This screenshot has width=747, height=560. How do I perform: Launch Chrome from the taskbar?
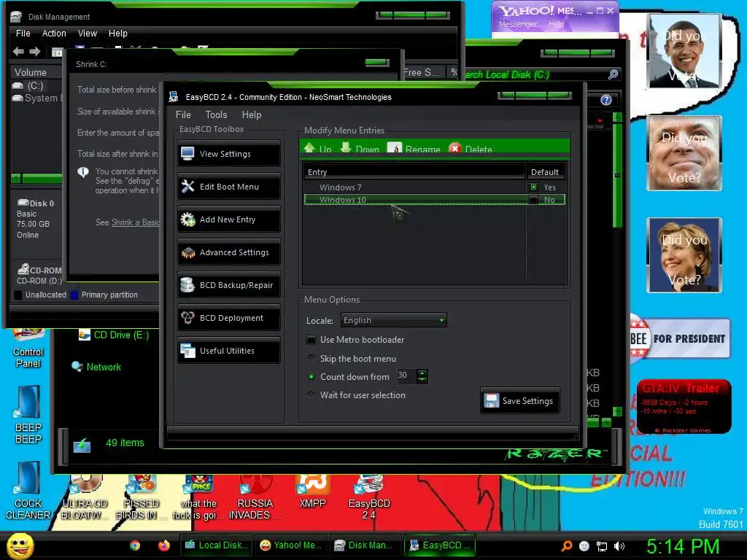(x=135, y=545)
